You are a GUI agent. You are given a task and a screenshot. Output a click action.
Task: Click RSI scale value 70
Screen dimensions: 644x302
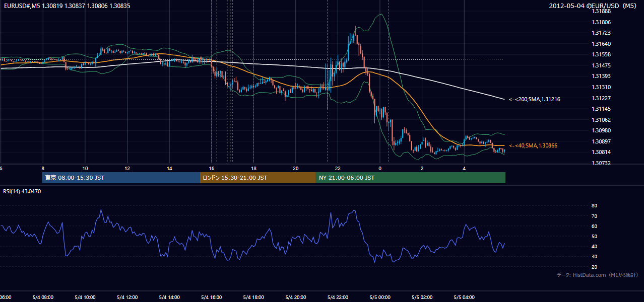click(x=595, y=216)
